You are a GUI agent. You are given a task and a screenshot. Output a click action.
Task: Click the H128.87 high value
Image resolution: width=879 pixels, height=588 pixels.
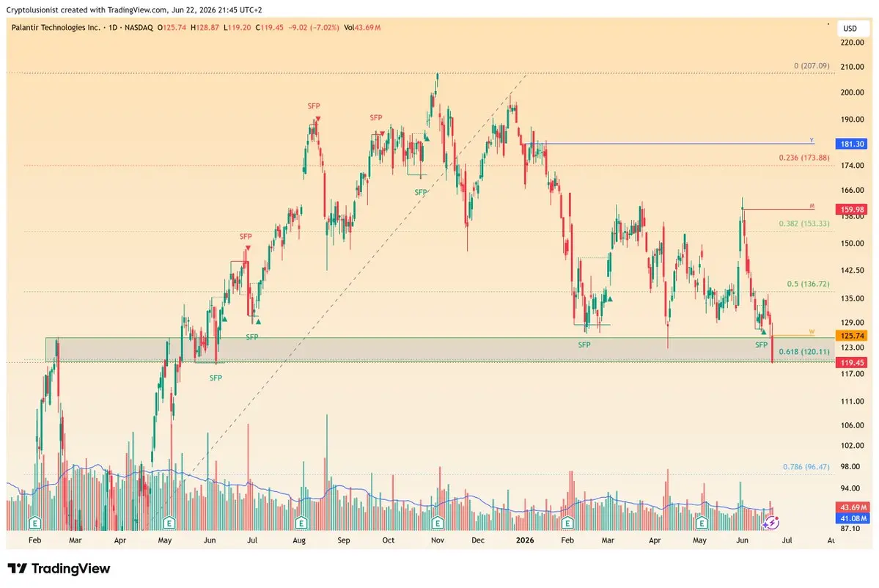pos(205,27)
